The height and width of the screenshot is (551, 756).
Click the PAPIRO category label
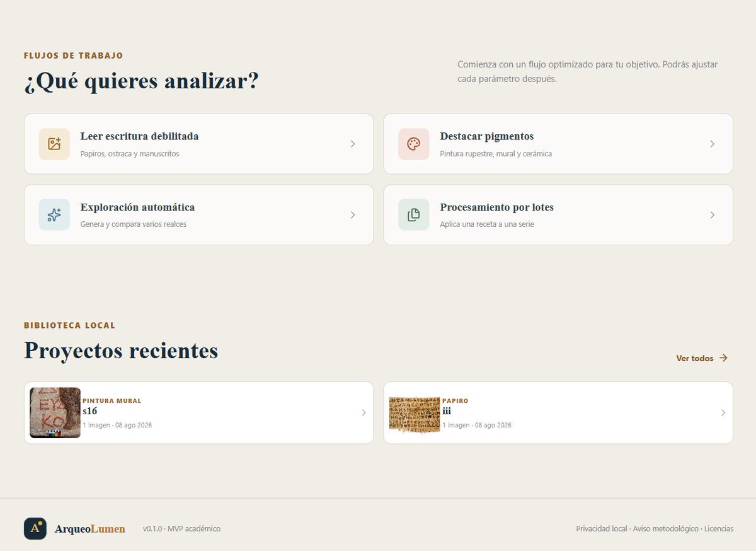click(x=455, y=401)
